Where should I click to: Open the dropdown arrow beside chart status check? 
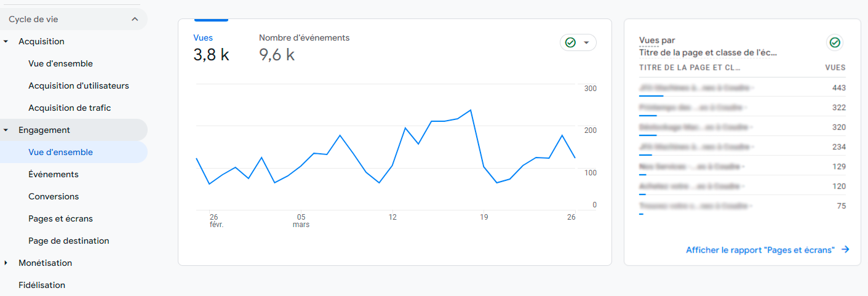coord(586,42)
